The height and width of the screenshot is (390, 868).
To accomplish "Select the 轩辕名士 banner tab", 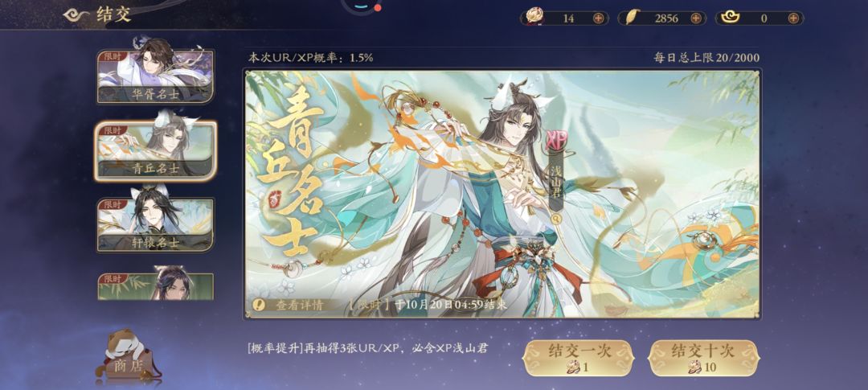I will pos(155,224).
